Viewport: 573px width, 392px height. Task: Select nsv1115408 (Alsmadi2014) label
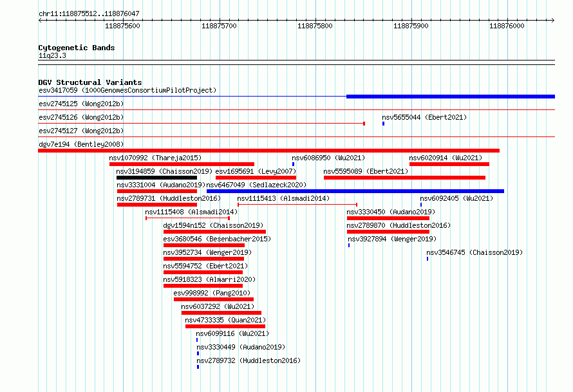[x=191, y=212]
